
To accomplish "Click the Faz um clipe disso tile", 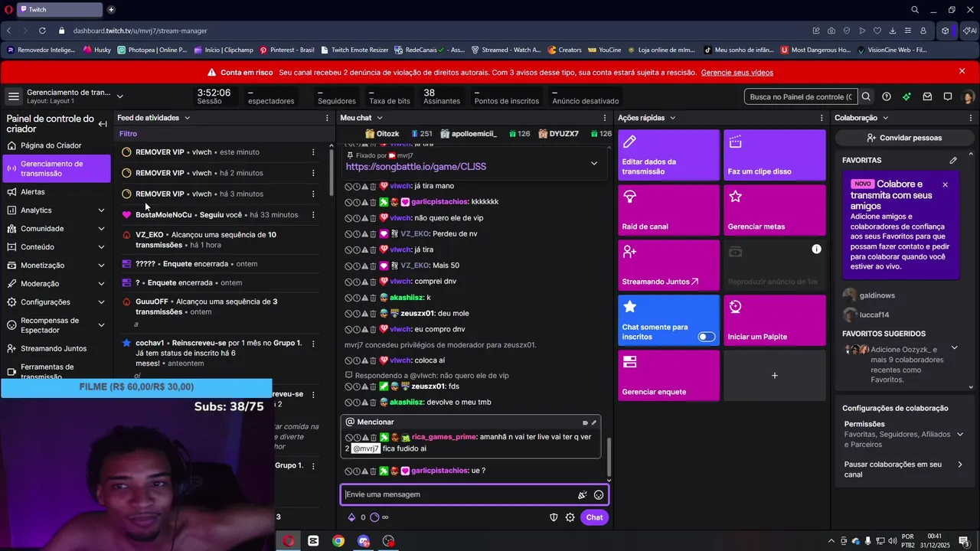I will coord(775,155).
